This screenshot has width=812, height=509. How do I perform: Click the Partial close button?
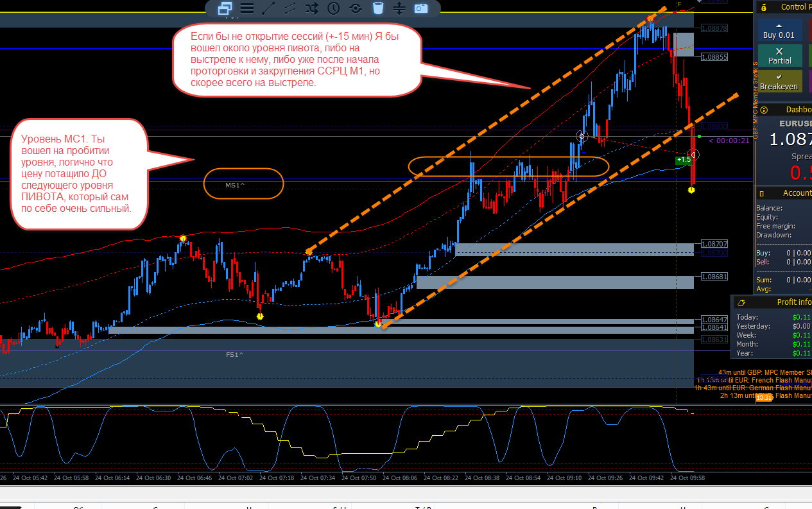click(780, 56)
